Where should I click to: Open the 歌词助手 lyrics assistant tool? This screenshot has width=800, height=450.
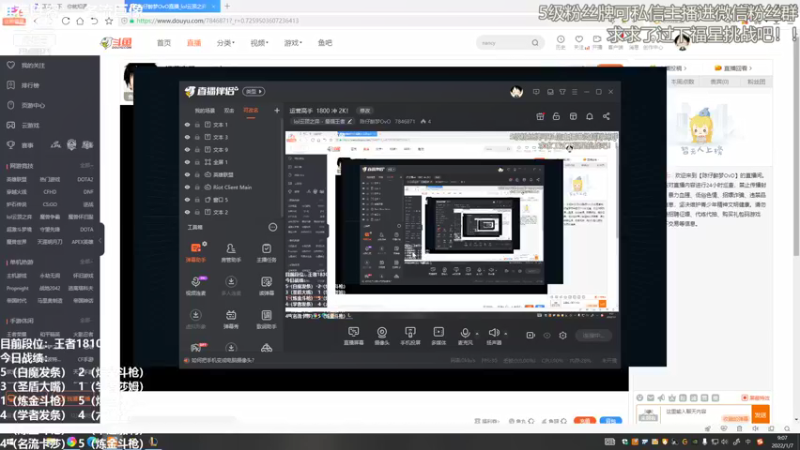[266, 319]
